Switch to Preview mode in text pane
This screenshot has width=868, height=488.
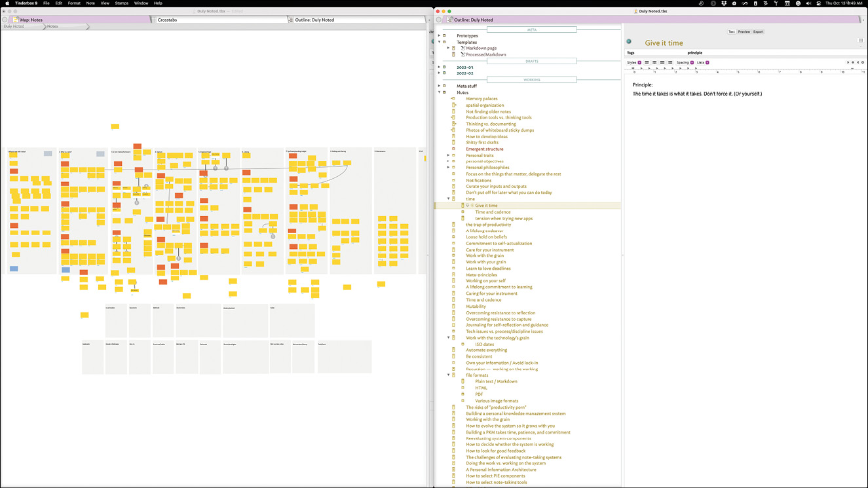[744, 31]
